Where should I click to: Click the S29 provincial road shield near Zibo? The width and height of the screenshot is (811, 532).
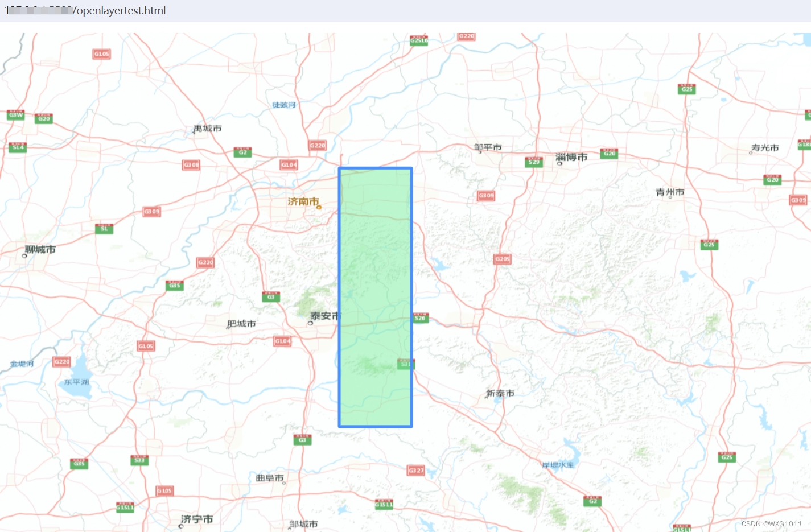point(533,162)
